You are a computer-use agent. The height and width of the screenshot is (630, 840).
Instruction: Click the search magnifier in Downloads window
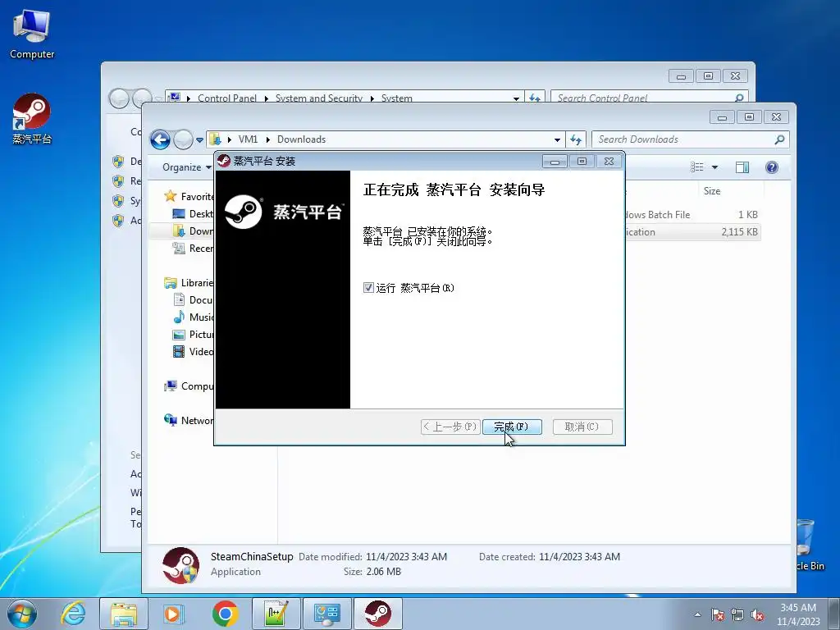point(779,139)
